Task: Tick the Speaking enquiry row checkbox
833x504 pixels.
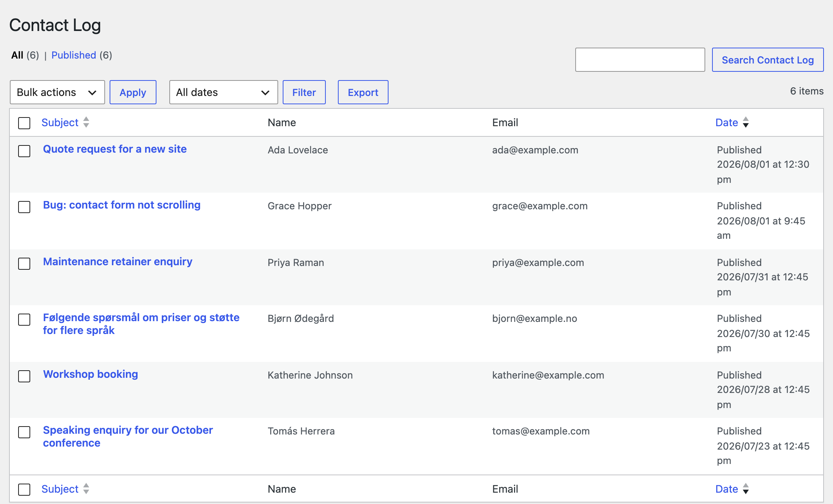Action: coord(24,432)
